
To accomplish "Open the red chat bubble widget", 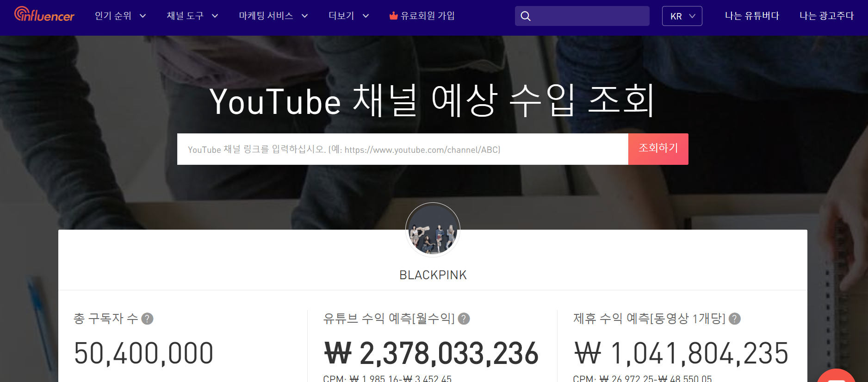I will click(x=837, y=376).
